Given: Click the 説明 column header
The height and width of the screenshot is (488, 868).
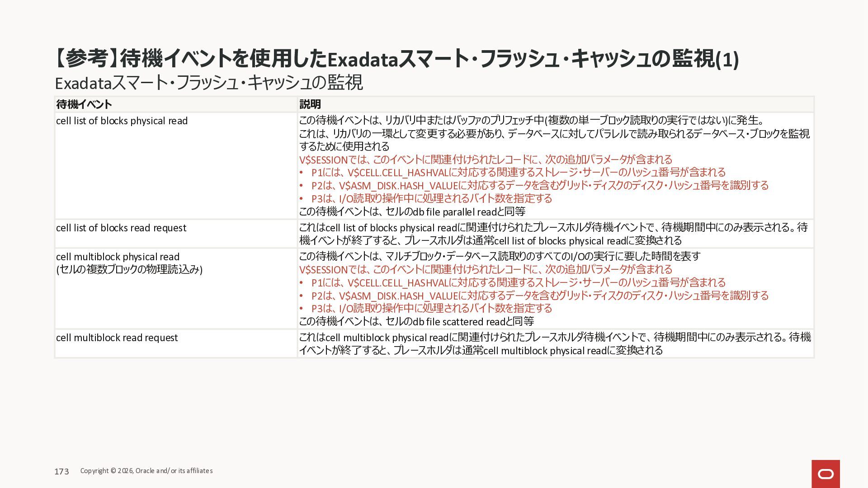Looking at the screenshot, I should pos(310,104).
